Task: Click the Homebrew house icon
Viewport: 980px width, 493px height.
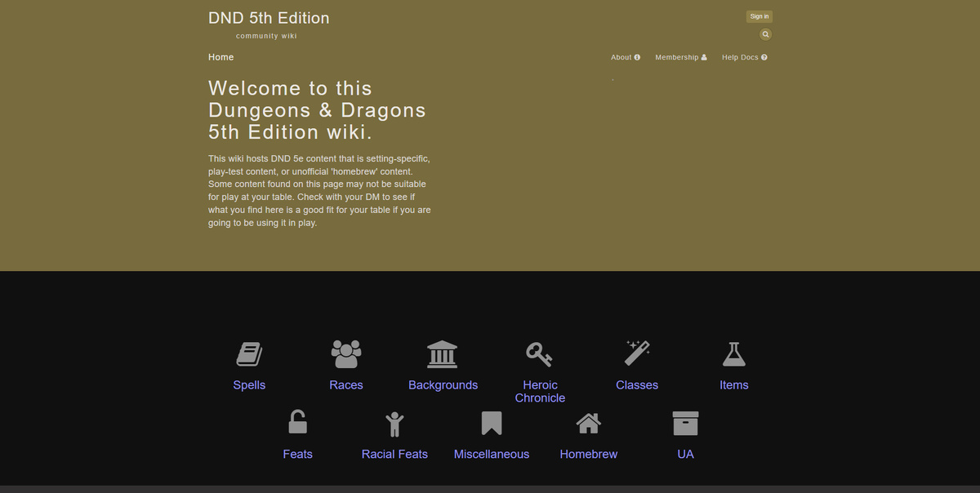Action: click(589, 423)
